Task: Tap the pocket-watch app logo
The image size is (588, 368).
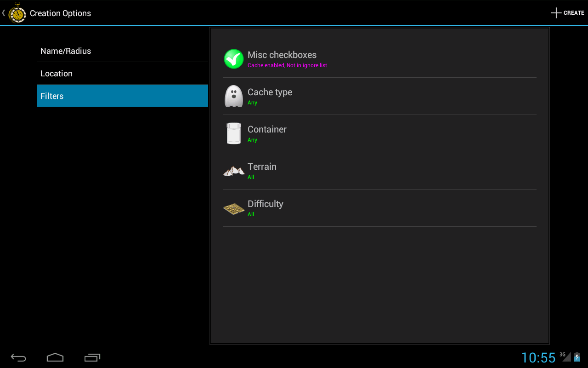Action: point(17,13)
